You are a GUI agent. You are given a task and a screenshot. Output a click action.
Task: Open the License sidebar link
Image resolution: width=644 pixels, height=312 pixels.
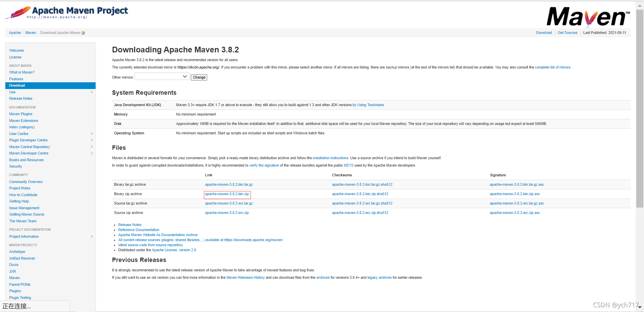15,57
